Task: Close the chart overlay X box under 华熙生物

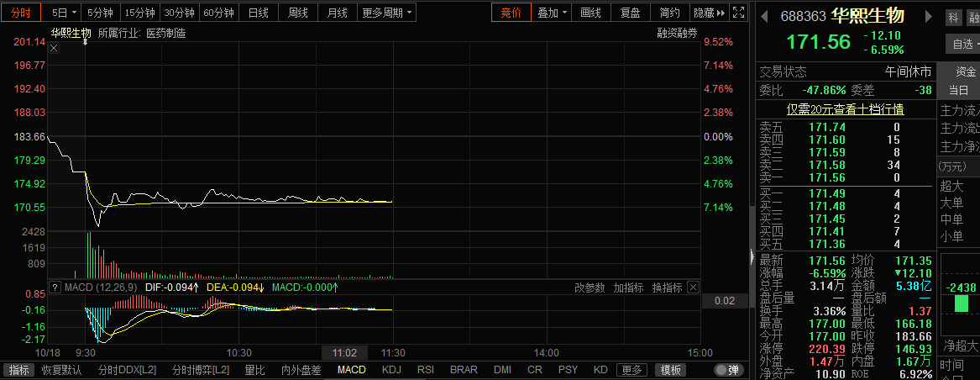Action: click(54, 48)
